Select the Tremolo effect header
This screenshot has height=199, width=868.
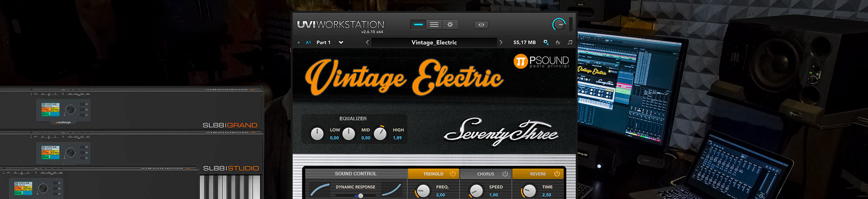coord(433,174)
